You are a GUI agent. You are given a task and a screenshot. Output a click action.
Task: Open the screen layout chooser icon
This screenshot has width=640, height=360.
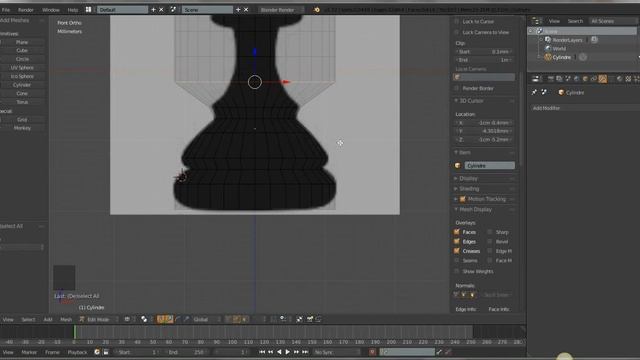(89, 9)
